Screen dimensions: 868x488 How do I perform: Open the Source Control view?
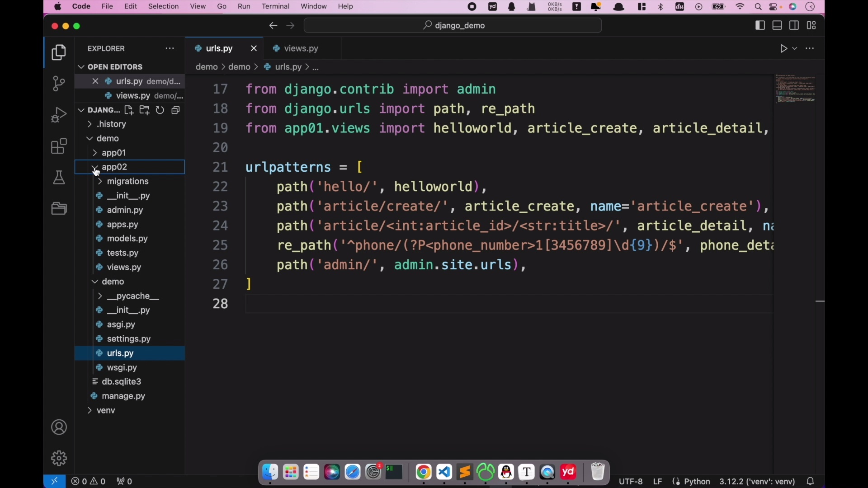point(59,84)
